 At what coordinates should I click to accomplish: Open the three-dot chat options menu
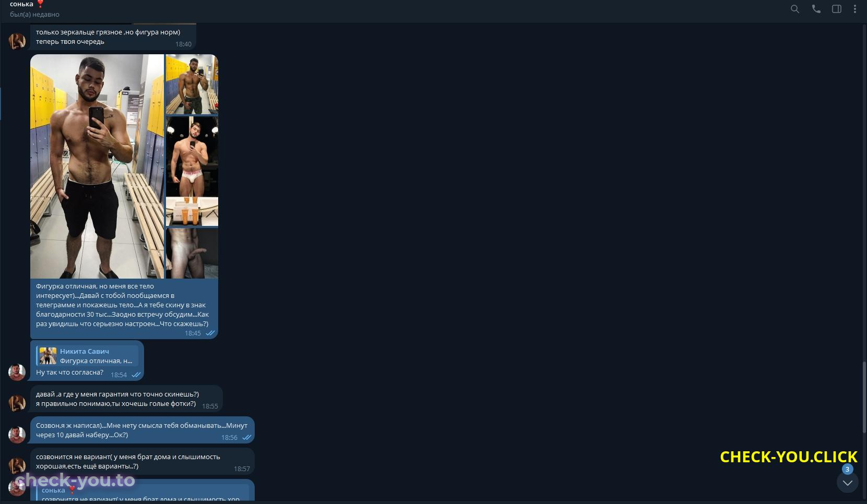coord(855,9)
